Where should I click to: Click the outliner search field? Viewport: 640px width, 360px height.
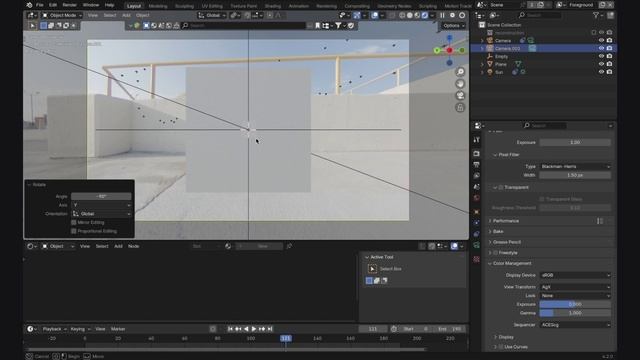539,16
